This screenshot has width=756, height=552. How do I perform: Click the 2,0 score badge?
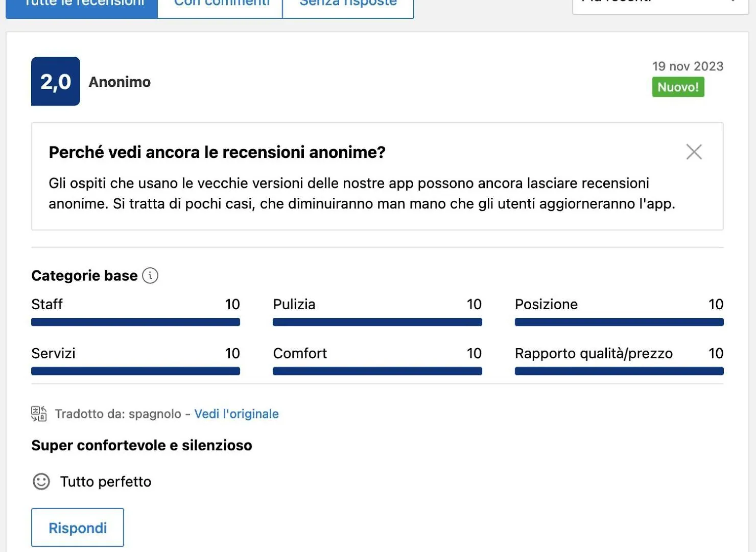point(56,81)
